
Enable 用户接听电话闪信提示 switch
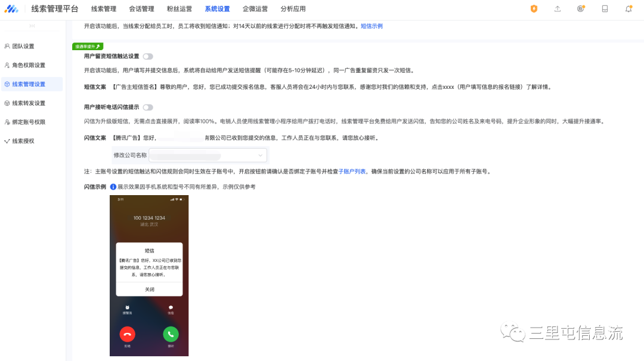pyautogui.click(x=147, y=107)
